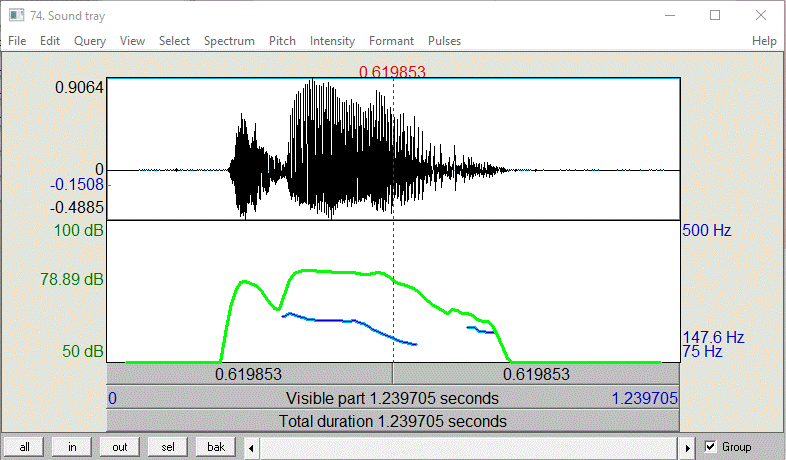Minimize the Sound tray window
Viewport: 786px width, 460px height.
(670, 16)
